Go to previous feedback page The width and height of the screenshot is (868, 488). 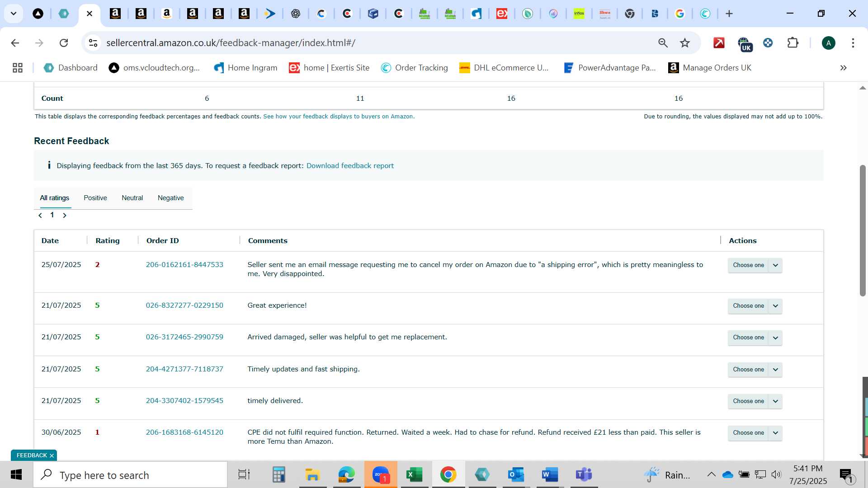tap(40, 216)
